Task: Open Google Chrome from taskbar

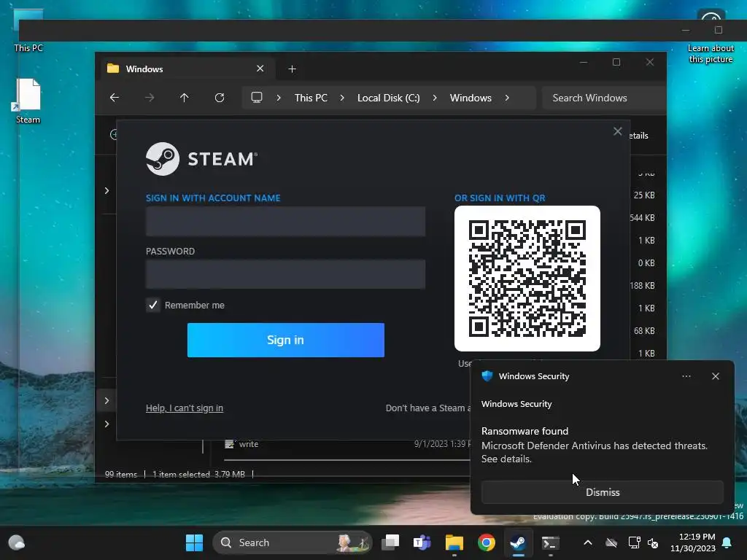Action: click(487, 542)
